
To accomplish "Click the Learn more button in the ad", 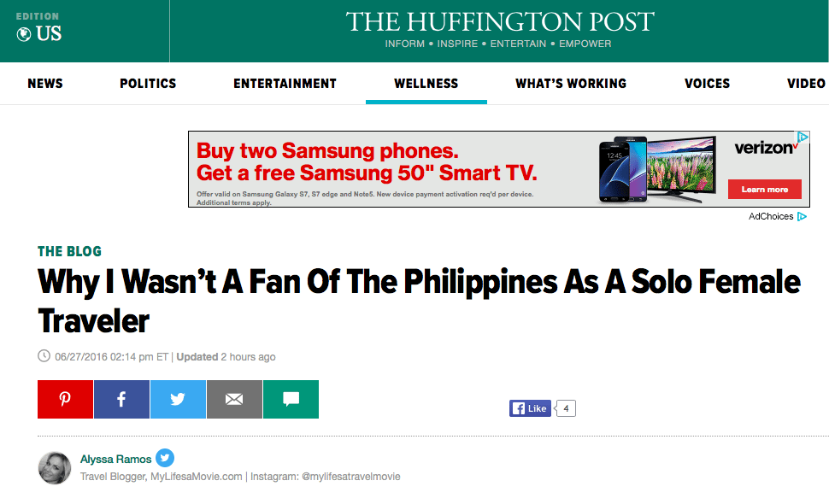I will (x=763, y=189).
